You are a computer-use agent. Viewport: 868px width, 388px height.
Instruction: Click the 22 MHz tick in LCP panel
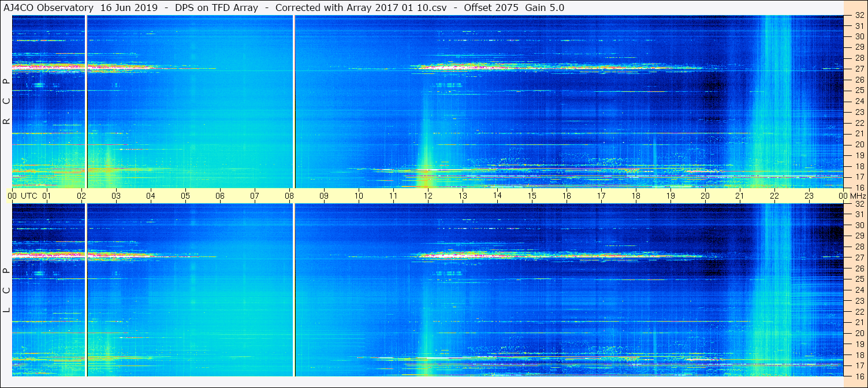[859, 312]
